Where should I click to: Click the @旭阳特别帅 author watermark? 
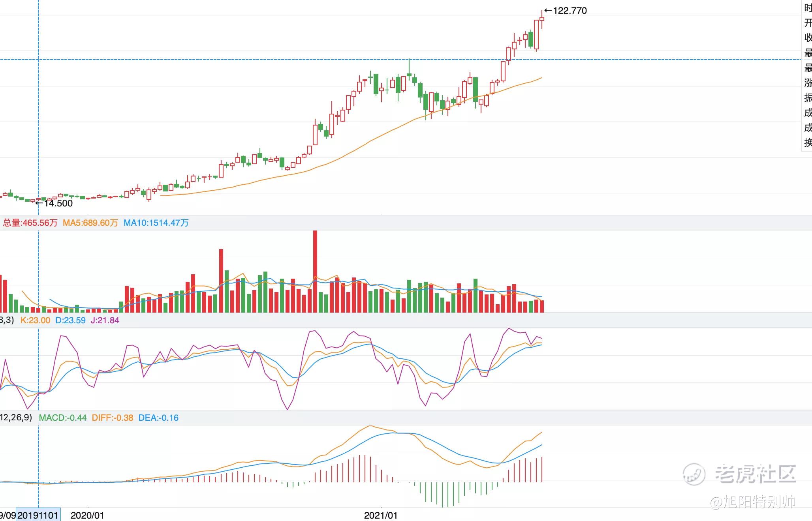click(x=753, y=502)
